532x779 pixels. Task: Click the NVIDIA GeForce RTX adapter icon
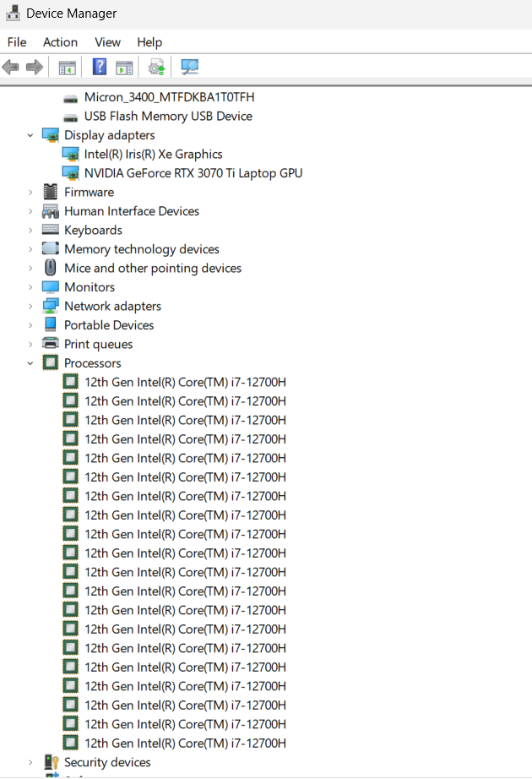[x=71, y=173]
